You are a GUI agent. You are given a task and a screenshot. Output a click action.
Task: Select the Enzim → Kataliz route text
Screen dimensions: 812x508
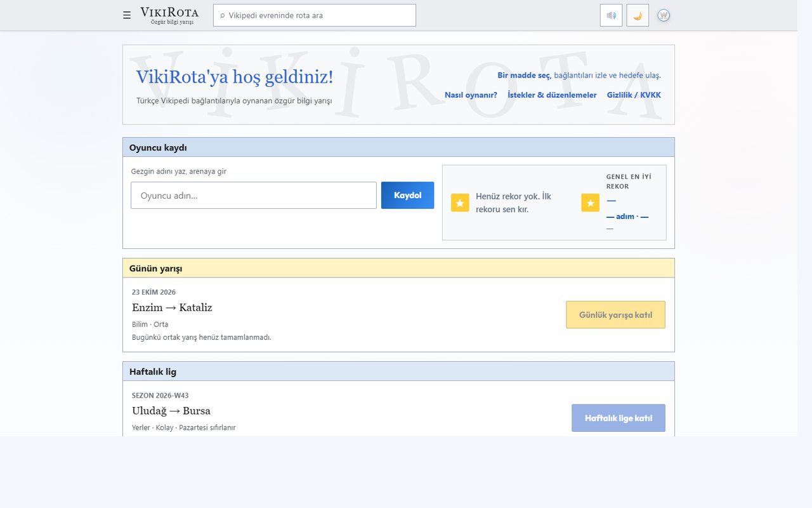172,307
